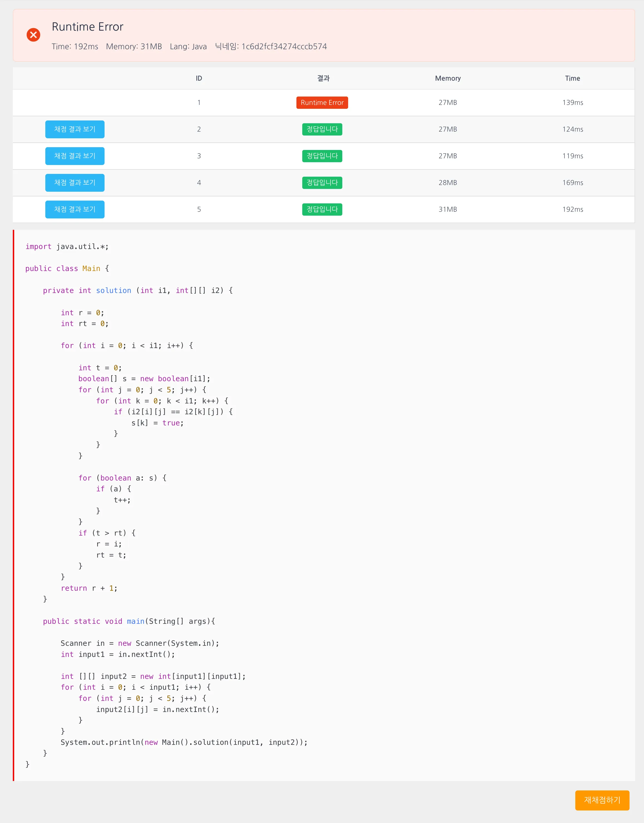The height and width of the screenshot is (823, 644).
Task: Open grading result for test case 4
Action: pos(75,183)
